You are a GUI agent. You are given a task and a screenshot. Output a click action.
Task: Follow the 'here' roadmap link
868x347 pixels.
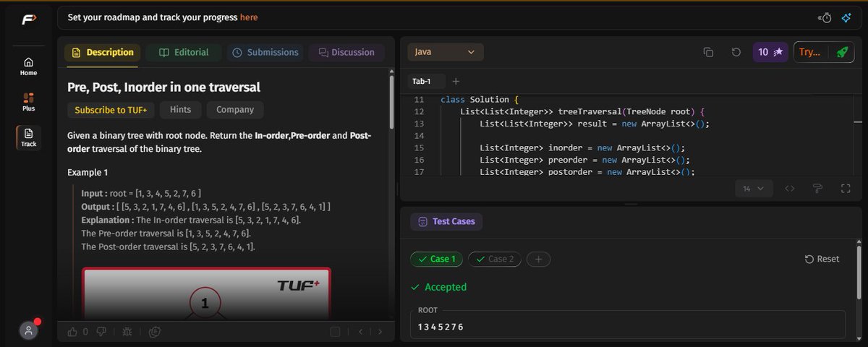pos(249,17)
